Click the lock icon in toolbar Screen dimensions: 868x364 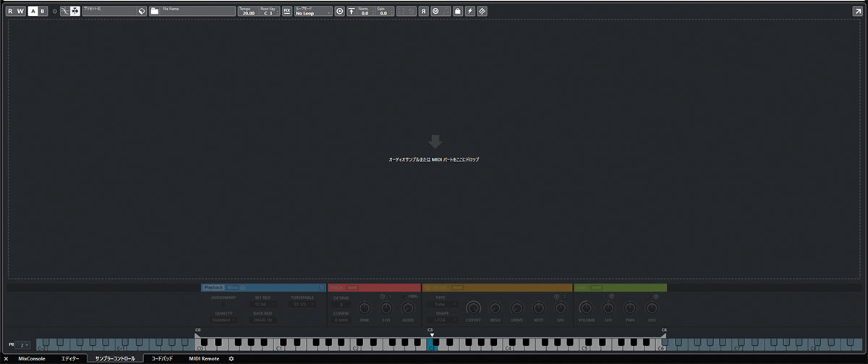click(459, 11)
